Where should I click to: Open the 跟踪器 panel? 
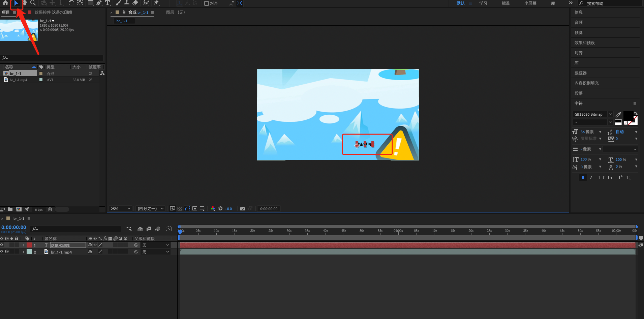581,73
